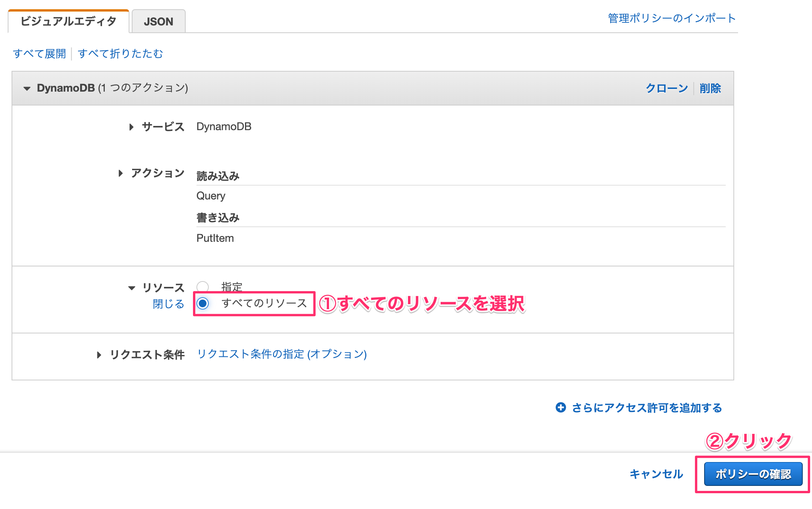Click クローン to clone the statement
The width and height of the screenshot is (812, 509).
667,88
